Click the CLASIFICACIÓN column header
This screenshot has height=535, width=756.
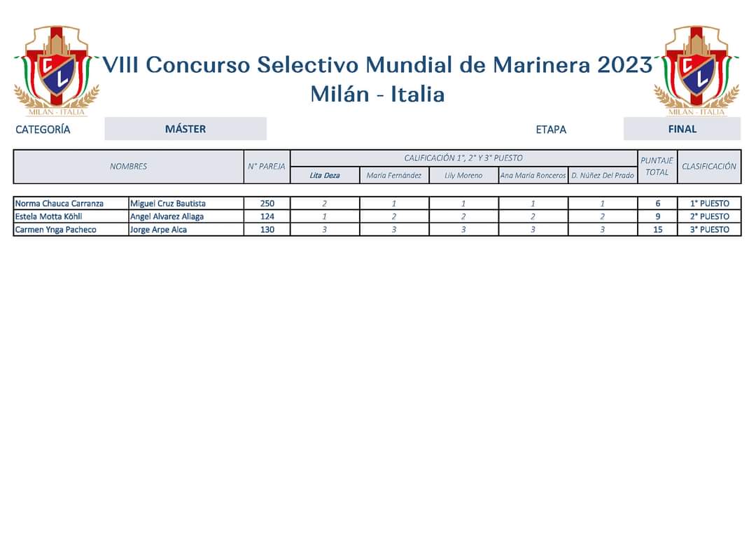point(709,167)
